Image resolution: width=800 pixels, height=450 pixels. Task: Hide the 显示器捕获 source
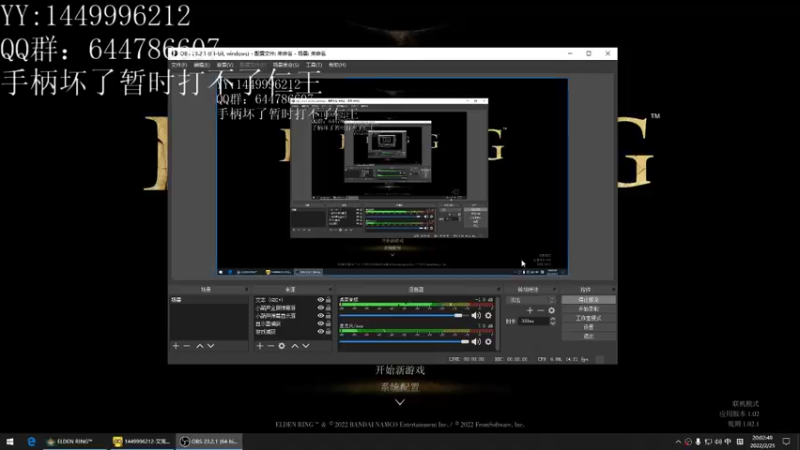pos(320,323)
